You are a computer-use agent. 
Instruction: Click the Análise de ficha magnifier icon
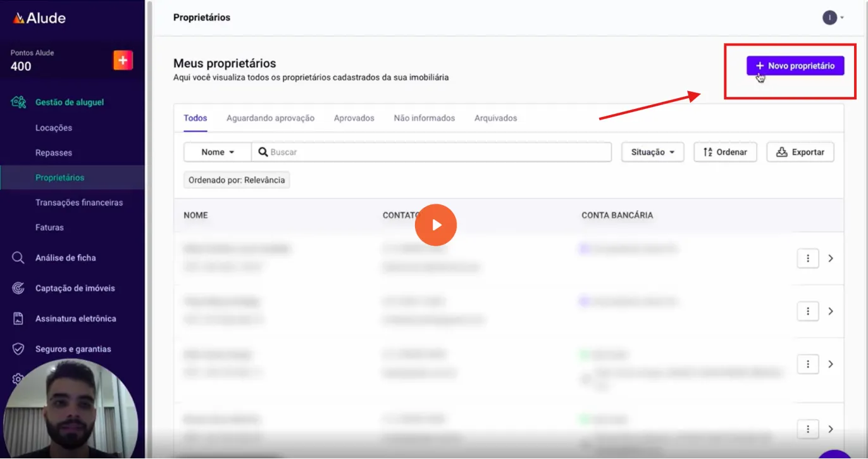(18, 258)
